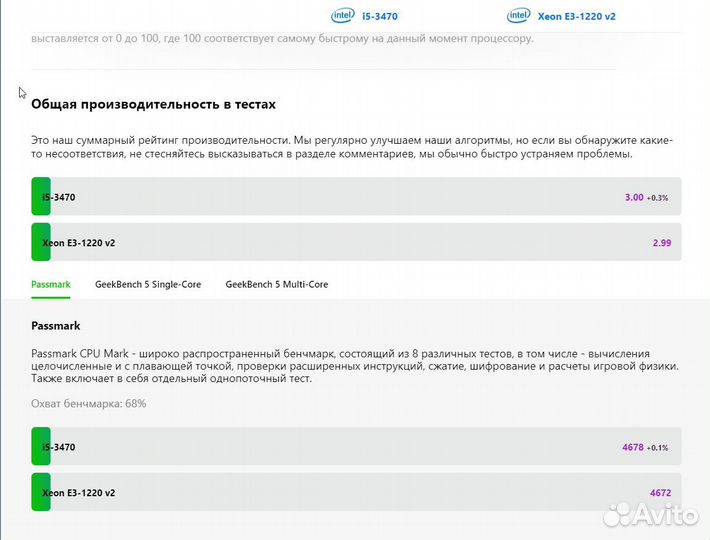Click the 'Охват бенчмарка: 68%' text
The height and width of the screenshot is (540, 710).
tap(89, 404)
